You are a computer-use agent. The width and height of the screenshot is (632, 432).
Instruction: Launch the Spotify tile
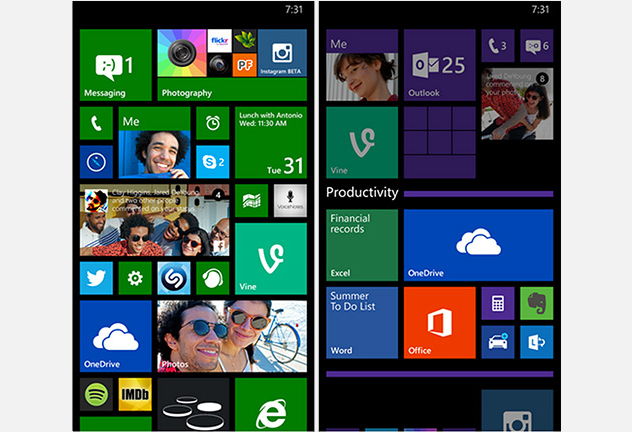point(96,394)
